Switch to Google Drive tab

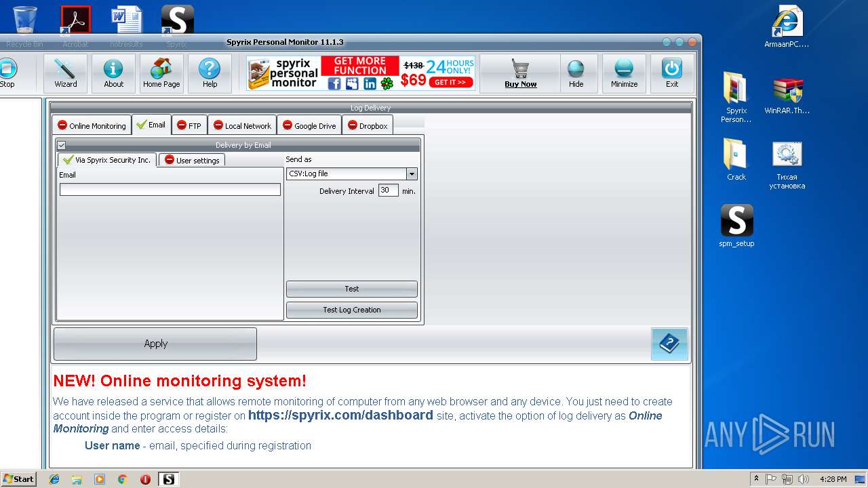(309, 125)
